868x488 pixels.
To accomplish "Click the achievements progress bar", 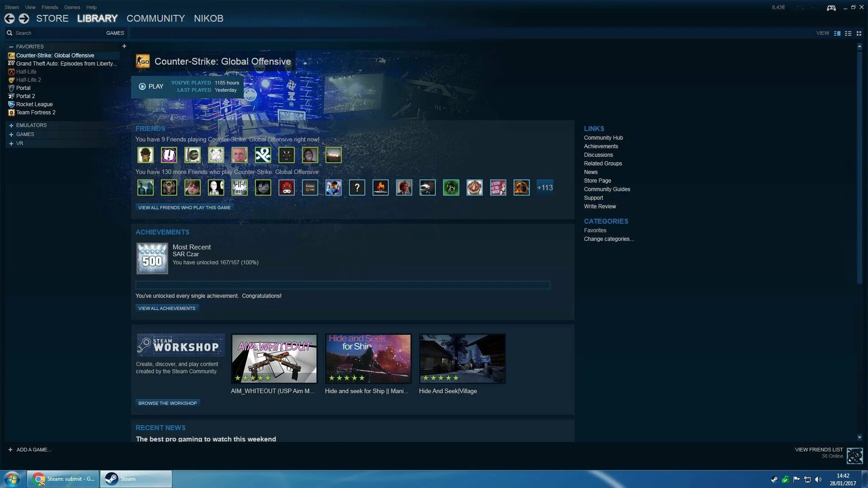I will tap(342, 285).
